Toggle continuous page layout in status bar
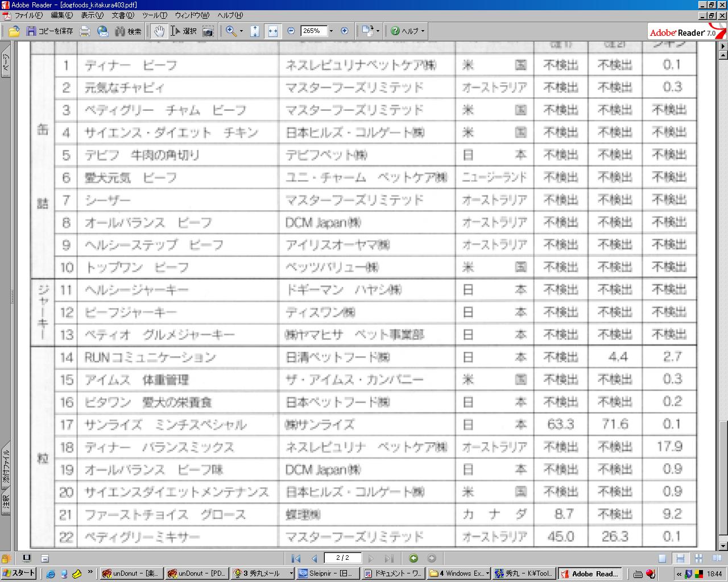Image resolution: width=728 pixels, height=582 pixels. [x=680, y=558]
